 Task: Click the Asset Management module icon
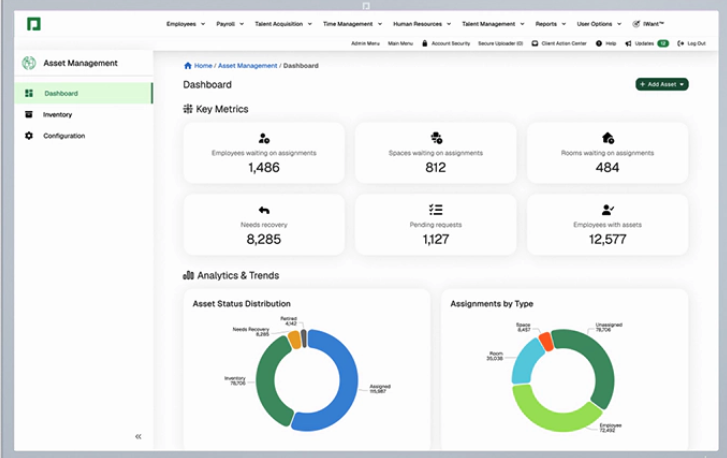tap(29, 63)
